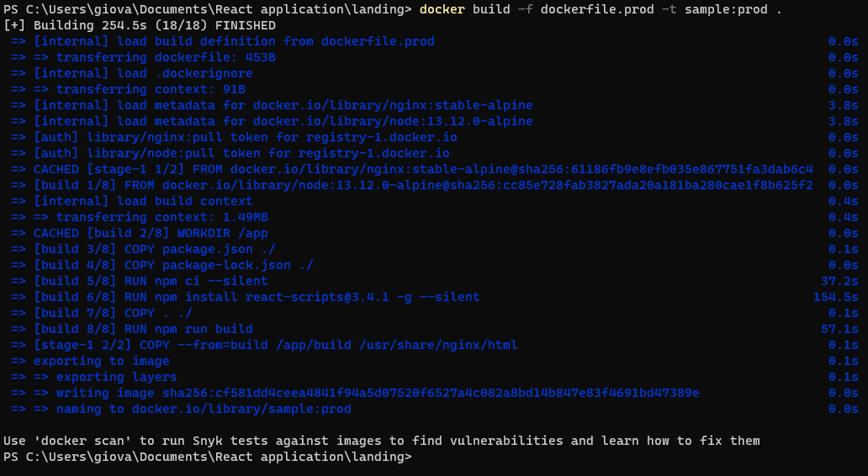Viewport: 868px width, 476px height.
Task: Click 'naming to docker.io/library/sample:prod' line
Action: [181, 409]
